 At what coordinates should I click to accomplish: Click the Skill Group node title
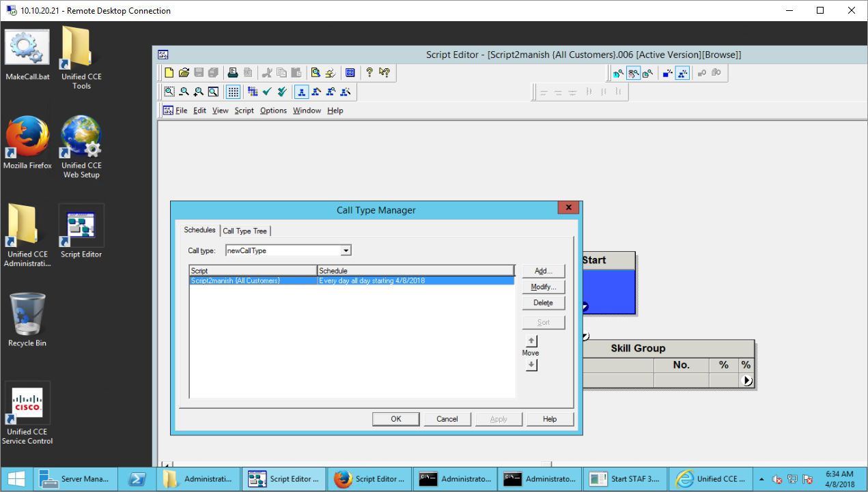tap(638, 348)
